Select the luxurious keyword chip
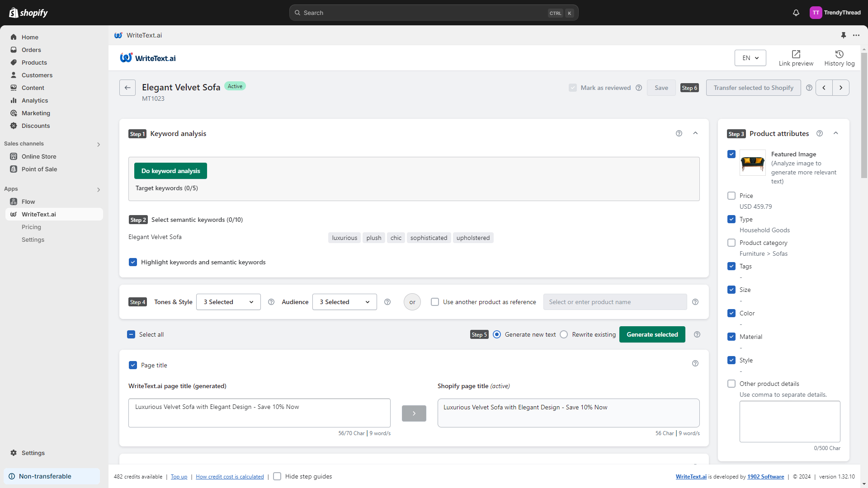The width and height of the screenshot is (868, 488). [x=344, y=238]
